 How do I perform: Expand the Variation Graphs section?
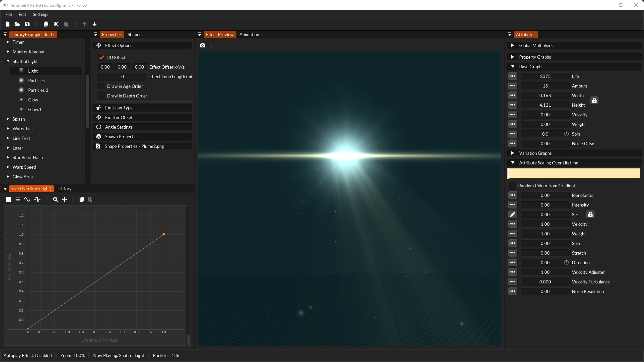(513, 153)
